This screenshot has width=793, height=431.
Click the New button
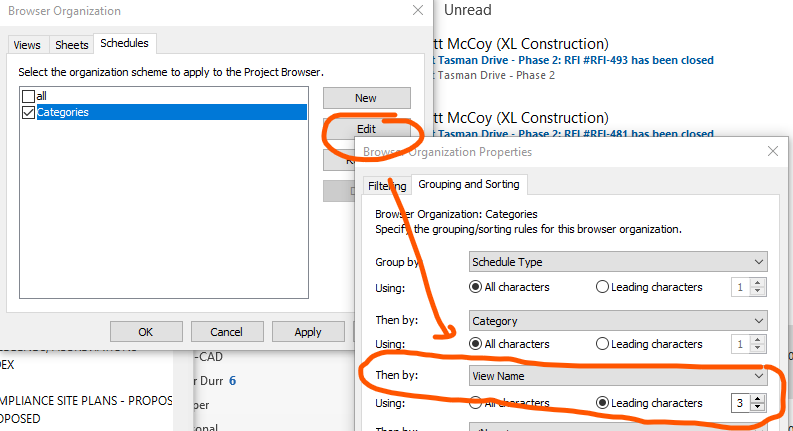(x=367, y=98)
